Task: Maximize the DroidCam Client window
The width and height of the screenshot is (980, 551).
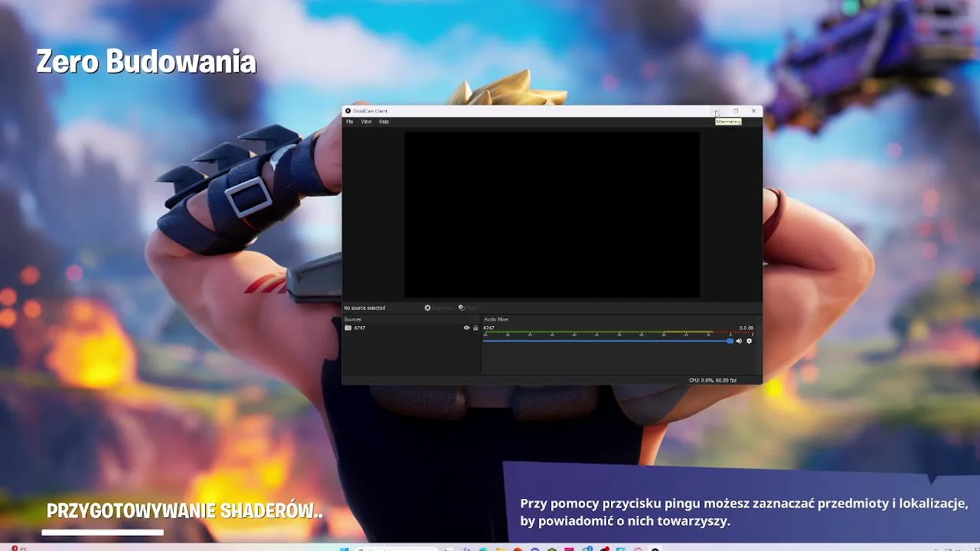Action: point(736,111)
